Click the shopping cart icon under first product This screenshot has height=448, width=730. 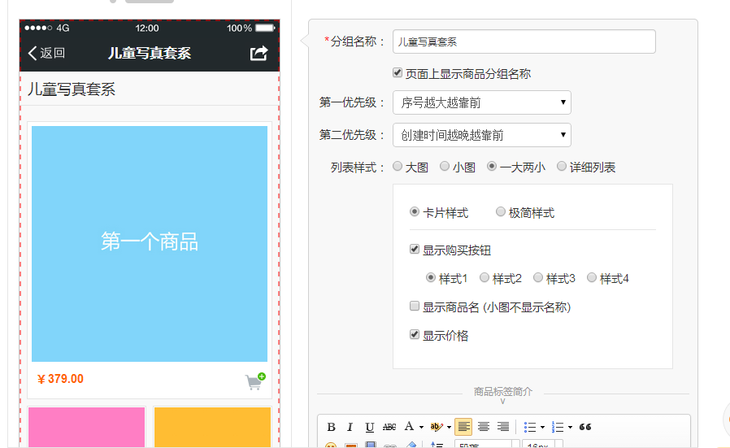point(255,381)
